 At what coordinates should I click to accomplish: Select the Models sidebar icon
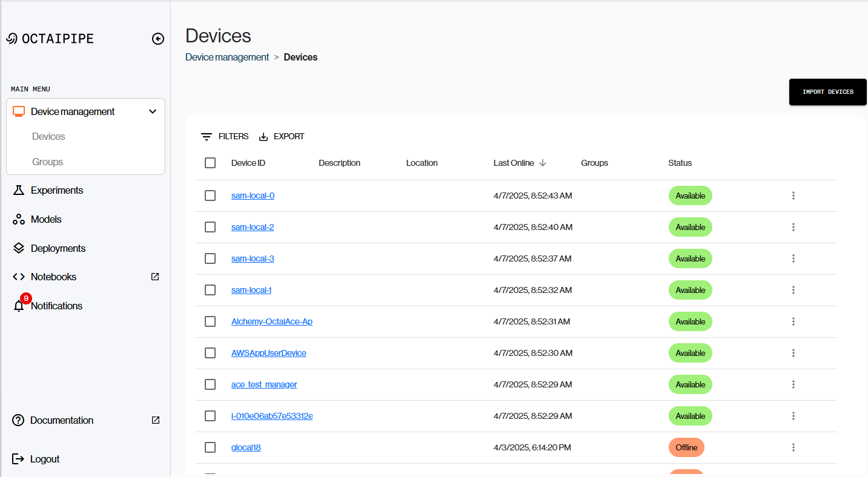click(18, 219)
